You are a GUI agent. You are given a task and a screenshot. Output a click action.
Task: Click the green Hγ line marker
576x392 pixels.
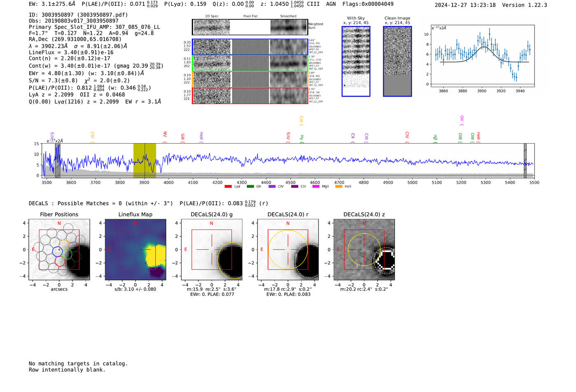302,139
